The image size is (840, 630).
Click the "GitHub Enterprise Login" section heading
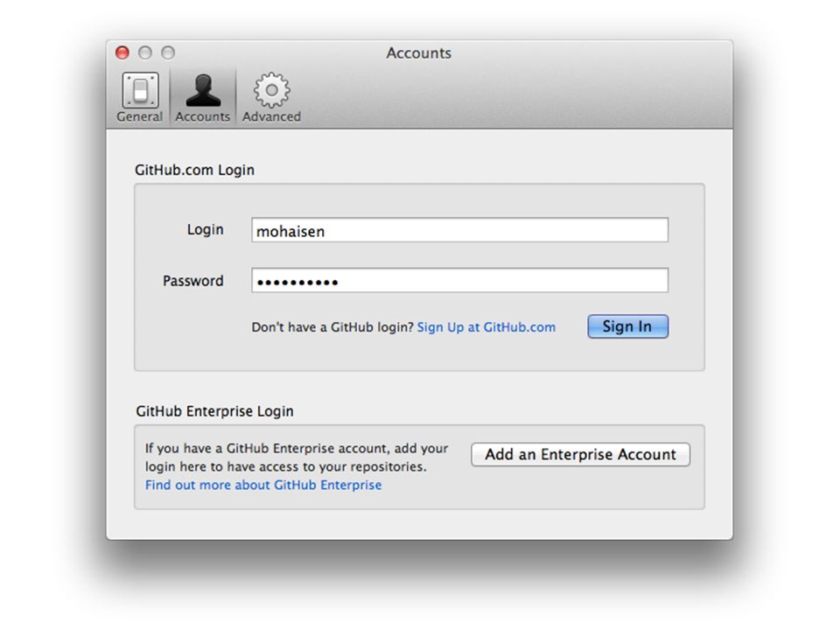coord(215,411)
